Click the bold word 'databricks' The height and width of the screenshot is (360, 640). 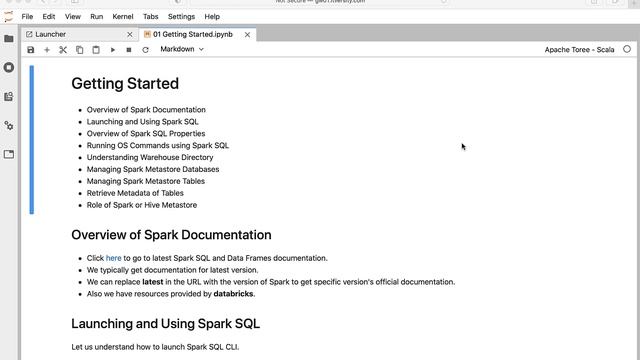coord(233,294)
